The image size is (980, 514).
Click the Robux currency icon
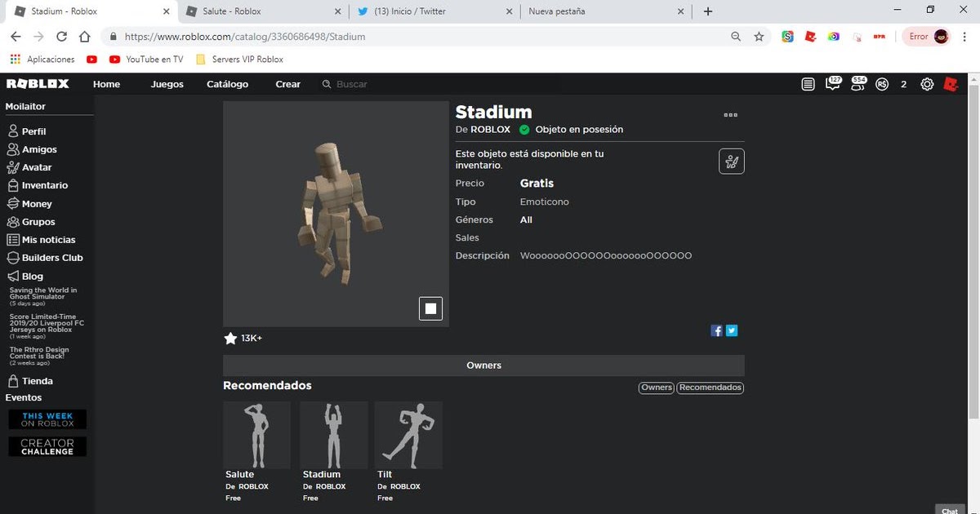click(x=882, y=84)
